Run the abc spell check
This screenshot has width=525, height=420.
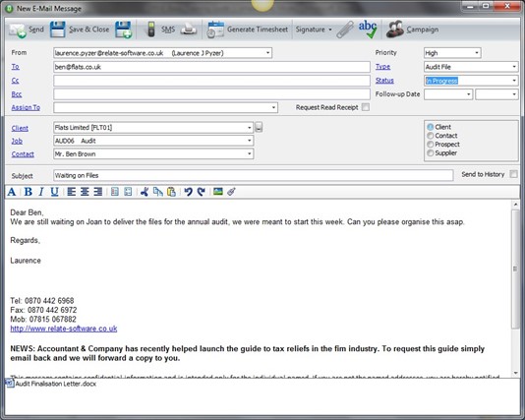point(368,30)
